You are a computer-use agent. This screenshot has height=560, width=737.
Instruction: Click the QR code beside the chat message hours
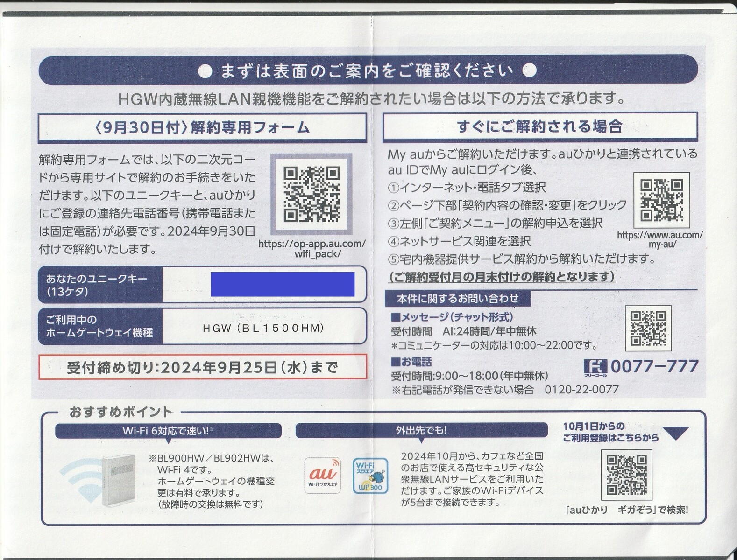click(x=648, y=328)
